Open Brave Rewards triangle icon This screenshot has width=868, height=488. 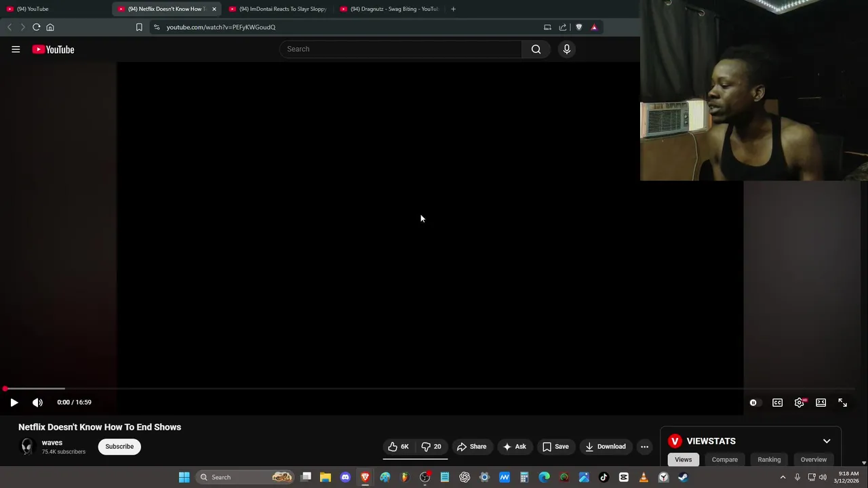594,27
